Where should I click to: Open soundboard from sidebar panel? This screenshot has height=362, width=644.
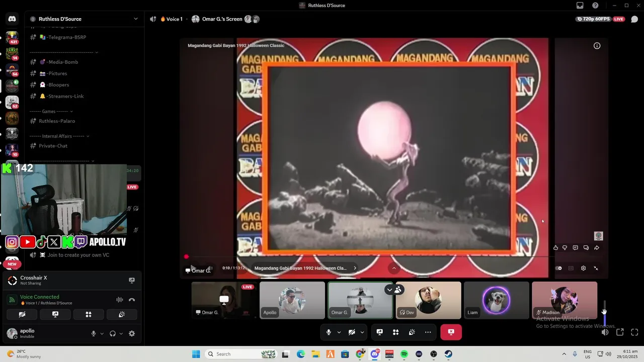pyautogui.click(x=122, y=314)
